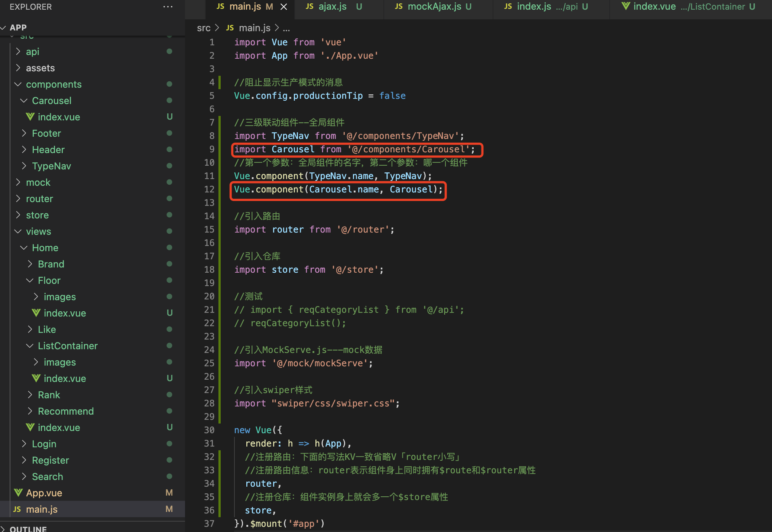
Task: Click JS icon on mockAjax.js tab
Action: point(399,6)
